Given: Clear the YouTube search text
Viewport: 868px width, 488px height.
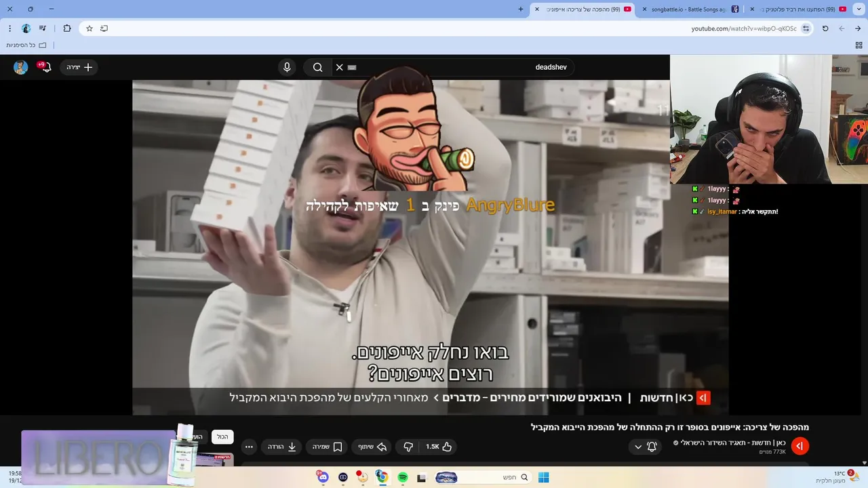Looking at the screenshot, I should pos(340,67).
